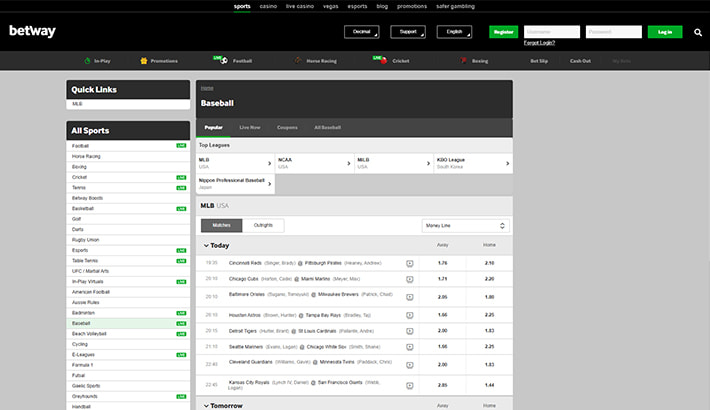Screen dimensions: 710x410
Task: Select home odds 2.20 for Miami Marlins
Action: 489,279
